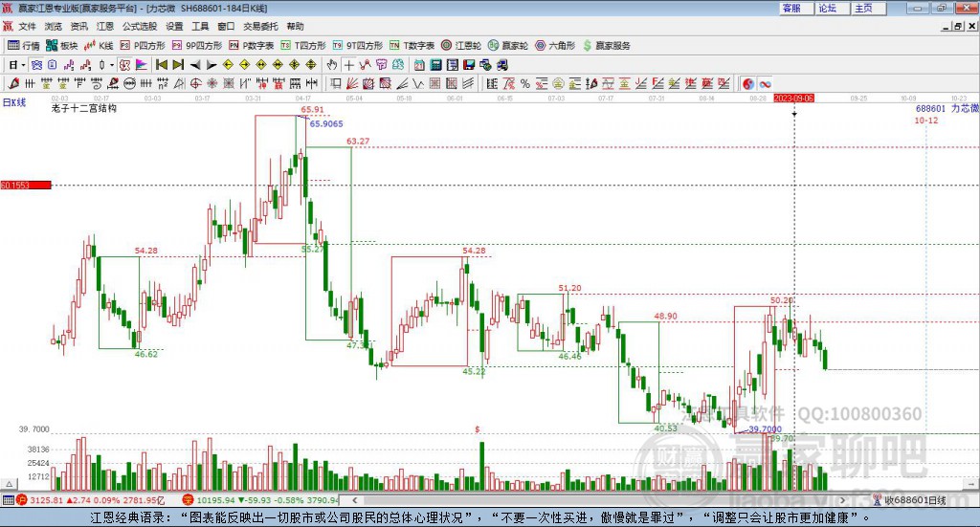Click the red-blue yin-yang icon
The height and width of the screenshot is (527, 980).
(x=748, y=83)
